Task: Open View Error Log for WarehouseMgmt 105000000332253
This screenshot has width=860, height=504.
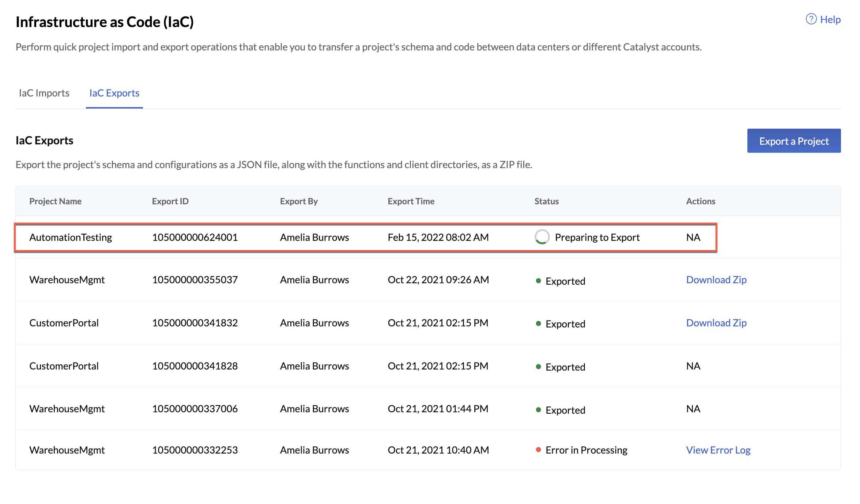Action: point(718,450)
